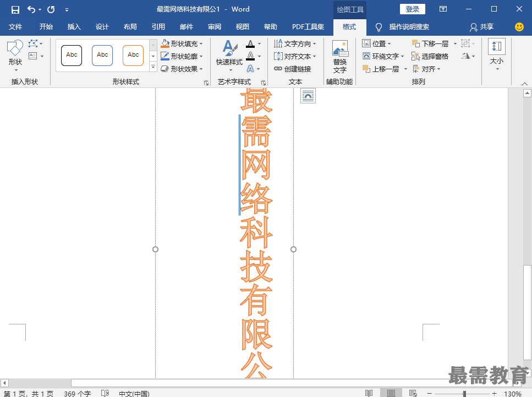This screenshot has height=397, width=532.
Task: Apply the orange outline Abc shape style
Action: point(133,55)
